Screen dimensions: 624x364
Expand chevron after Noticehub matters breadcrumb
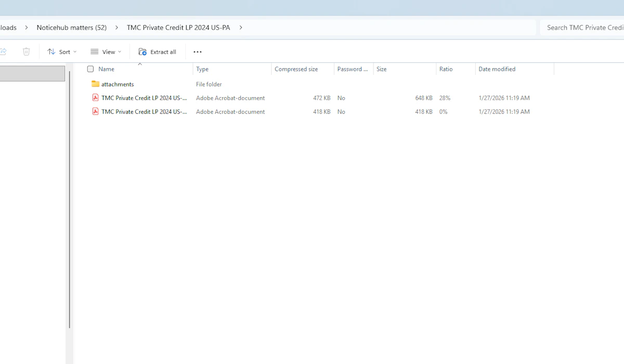(x=116, y=28)
